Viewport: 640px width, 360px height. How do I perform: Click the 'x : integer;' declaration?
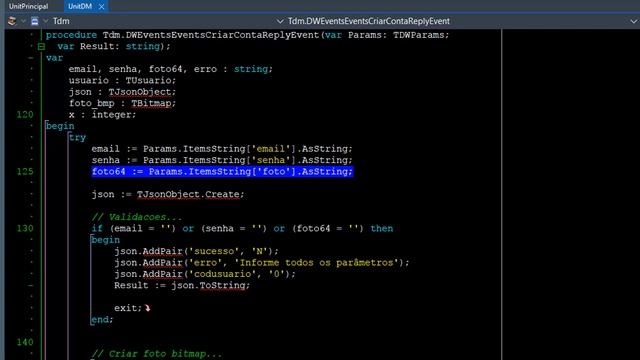tap(102, 115)
